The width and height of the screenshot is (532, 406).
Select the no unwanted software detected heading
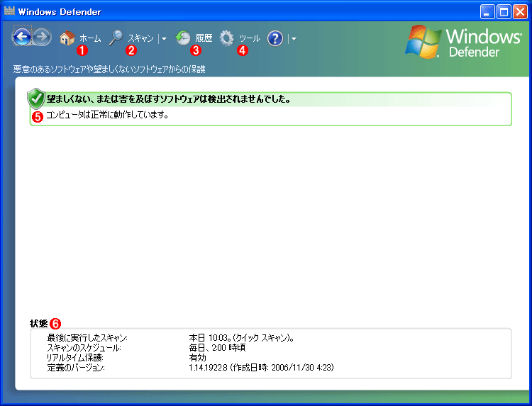[169, 99]
